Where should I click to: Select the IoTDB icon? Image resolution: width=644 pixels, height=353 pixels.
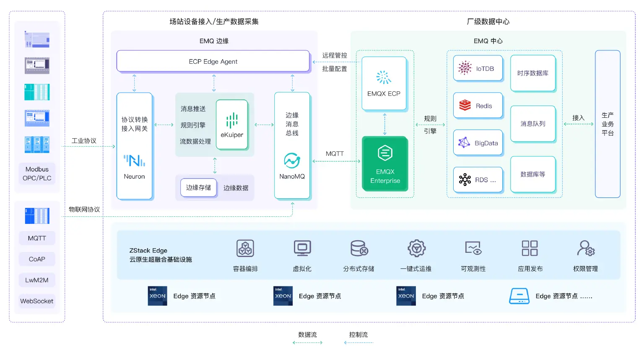(x=465, y=67)
